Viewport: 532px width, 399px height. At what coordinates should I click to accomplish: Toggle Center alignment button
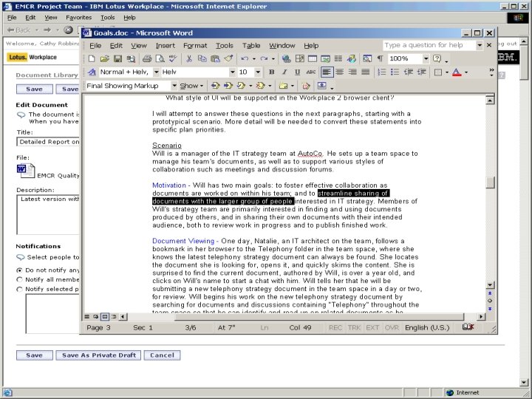click(340, 72)
